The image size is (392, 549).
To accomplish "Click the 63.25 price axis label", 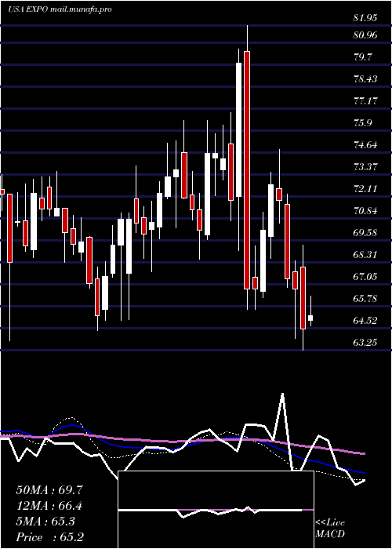I will tap(365, 342).
